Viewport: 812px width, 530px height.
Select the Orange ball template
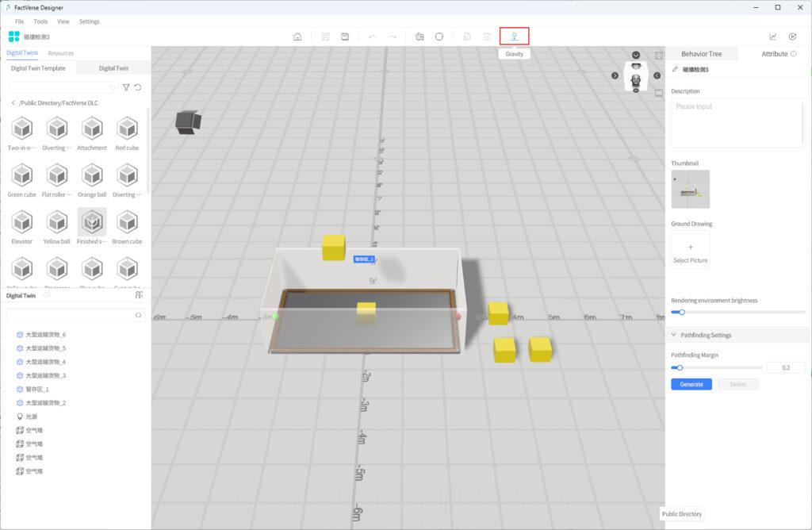(92, 180)
